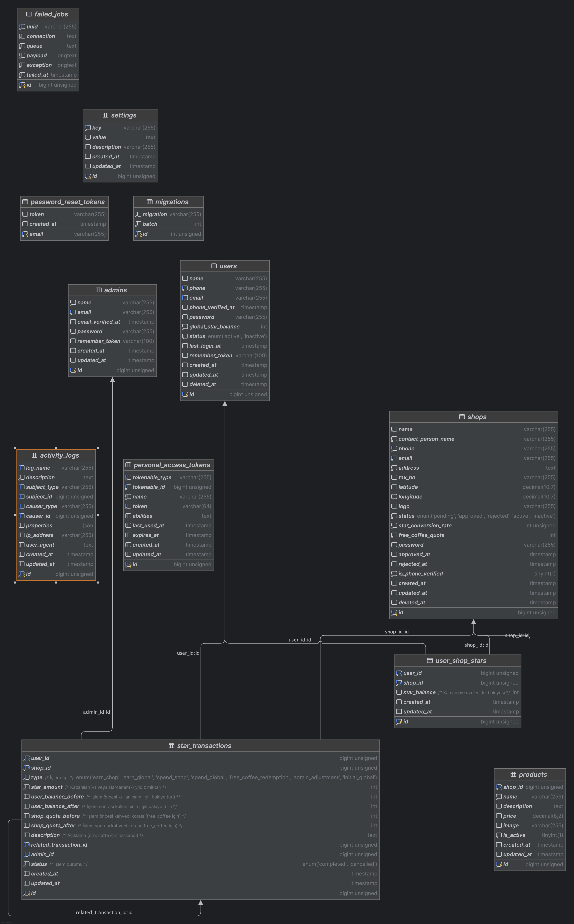The height and width of the screenshot is (924, 574).
Task: Click the admin_id:id relationship label
Action: pyautogui.click(x=96, y=712)
